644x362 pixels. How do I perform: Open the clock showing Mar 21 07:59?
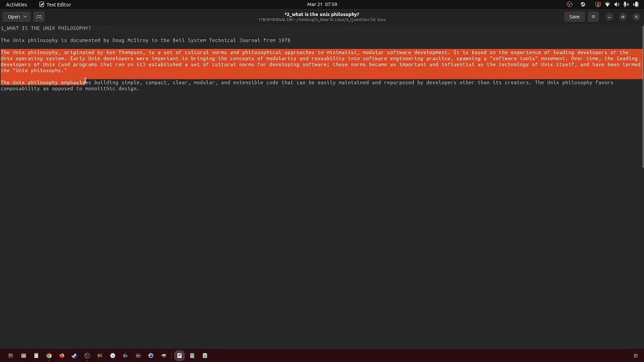click(322, 5)
